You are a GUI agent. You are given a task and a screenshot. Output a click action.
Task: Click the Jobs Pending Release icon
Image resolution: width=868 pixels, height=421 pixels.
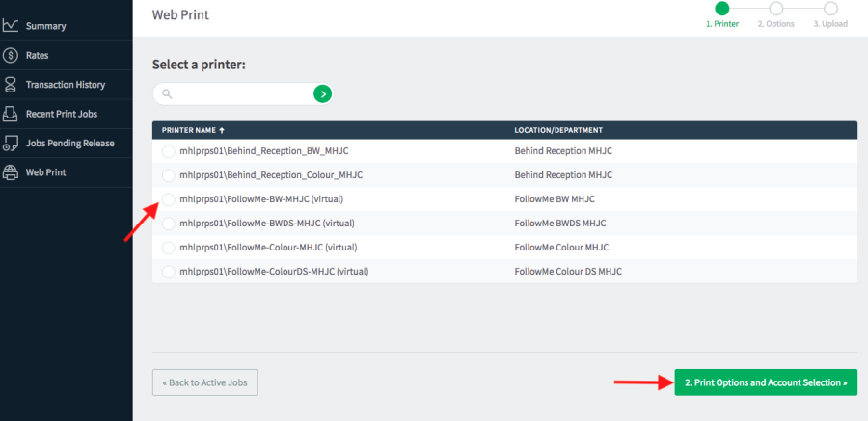(11, 144)
